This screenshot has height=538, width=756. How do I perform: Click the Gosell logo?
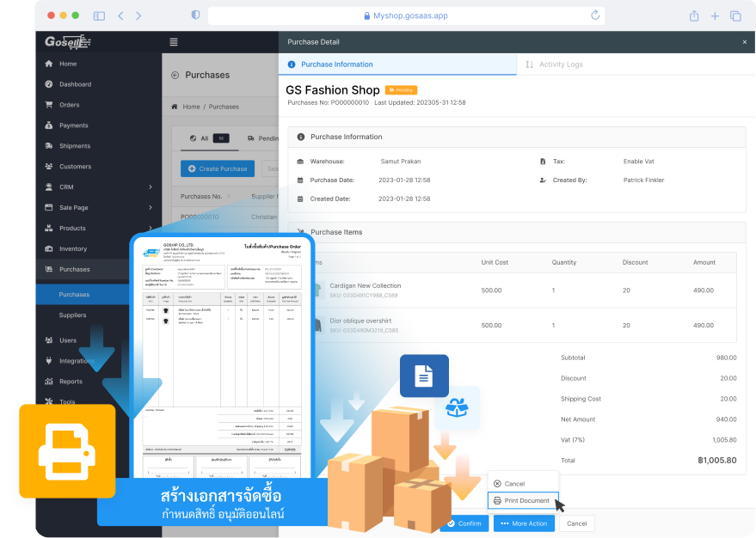click(67, 42)
